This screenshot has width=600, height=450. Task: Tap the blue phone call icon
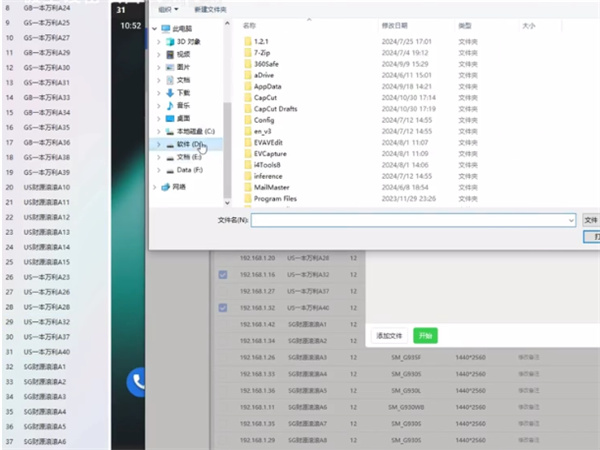[x=137, y=382]
